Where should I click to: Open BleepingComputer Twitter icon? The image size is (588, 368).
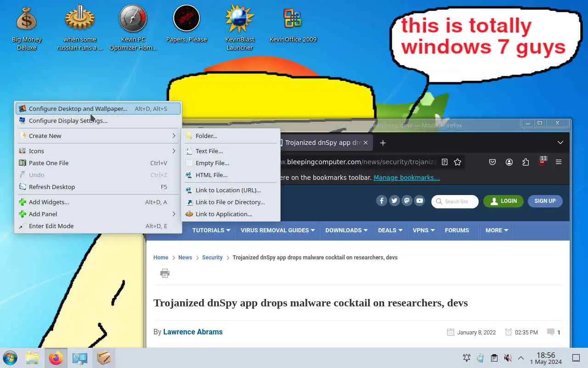click(x=394, y=201)
